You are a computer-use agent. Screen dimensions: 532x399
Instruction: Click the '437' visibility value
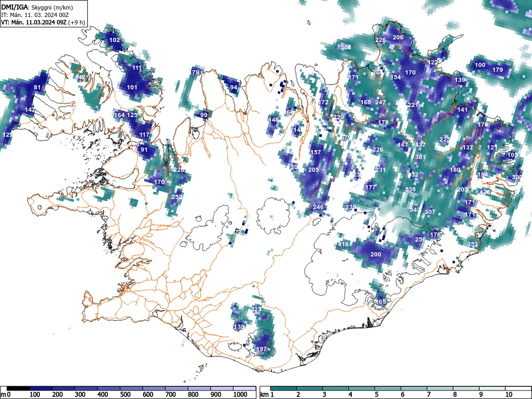[x=420, y=145]
